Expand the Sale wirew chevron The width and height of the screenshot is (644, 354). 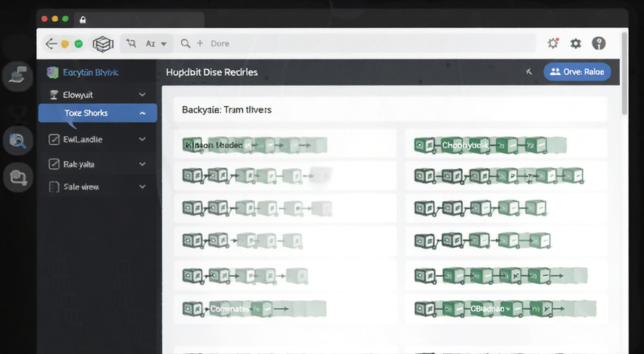coord(142,187)
